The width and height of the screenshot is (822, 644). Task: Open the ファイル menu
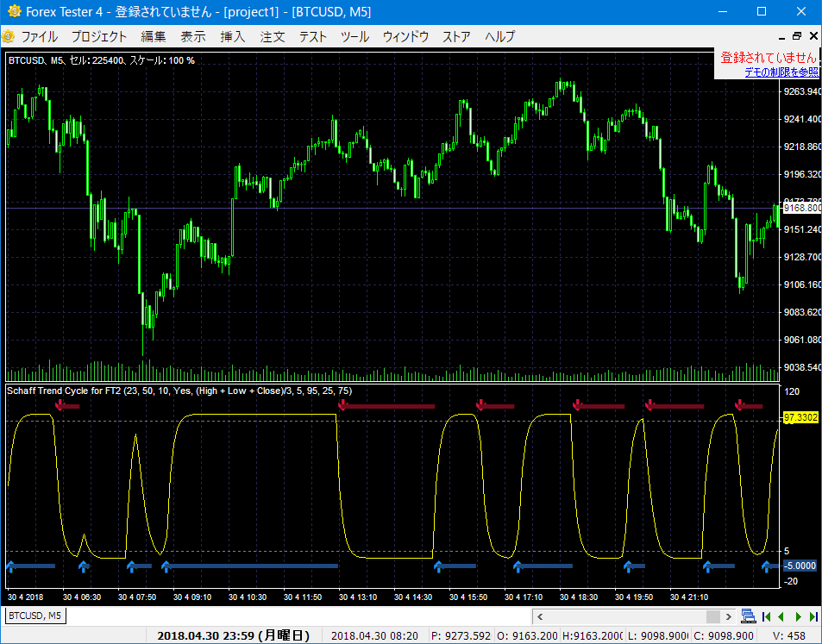click(40, 37)
